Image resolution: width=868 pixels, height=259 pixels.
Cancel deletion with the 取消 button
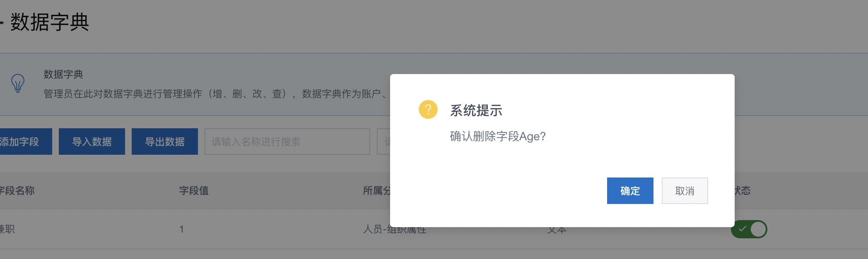[685, 191]
